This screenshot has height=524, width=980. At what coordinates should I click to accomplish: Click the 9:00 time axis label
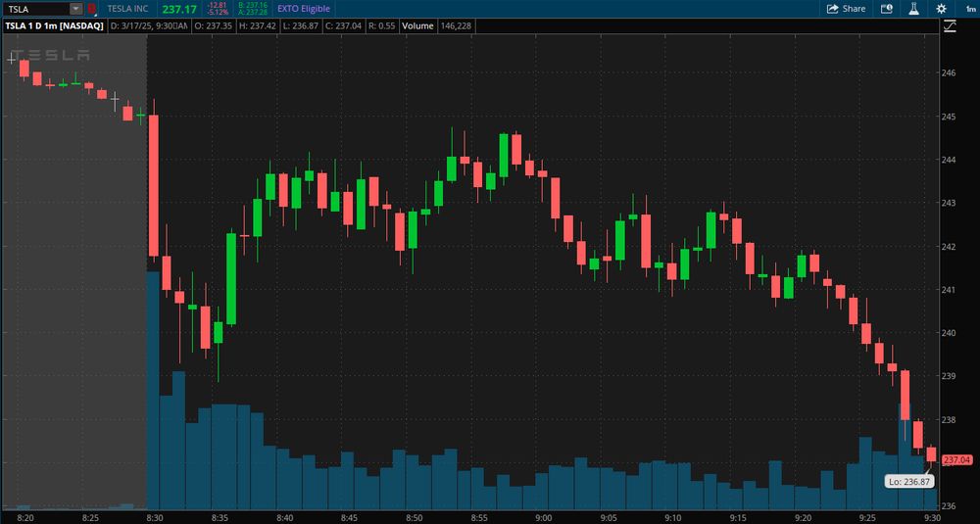point(543,518)
